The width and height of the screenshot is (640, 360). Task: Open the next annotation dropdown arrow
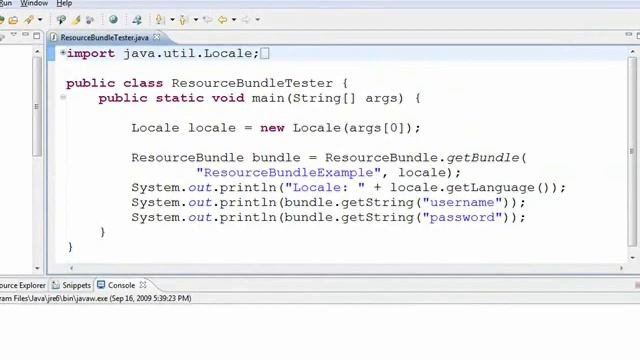[x=172, y=20]
